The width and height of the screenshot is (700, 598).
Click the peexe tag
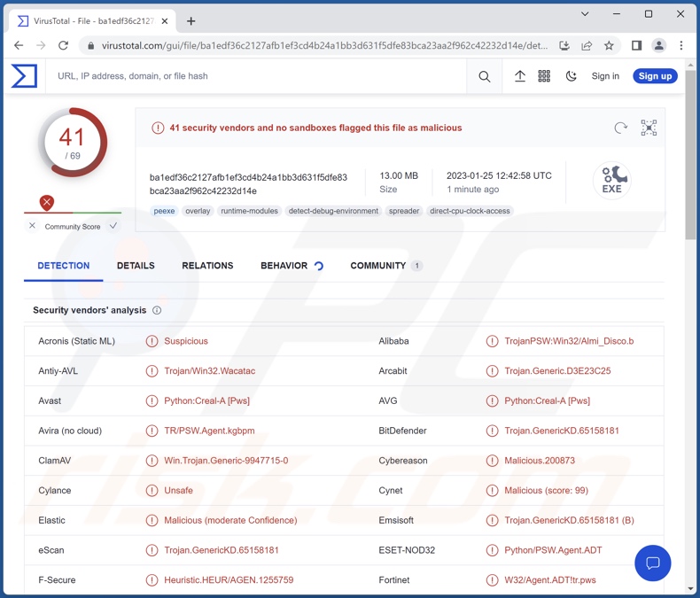pyautogui.click(x=164, y=211)
